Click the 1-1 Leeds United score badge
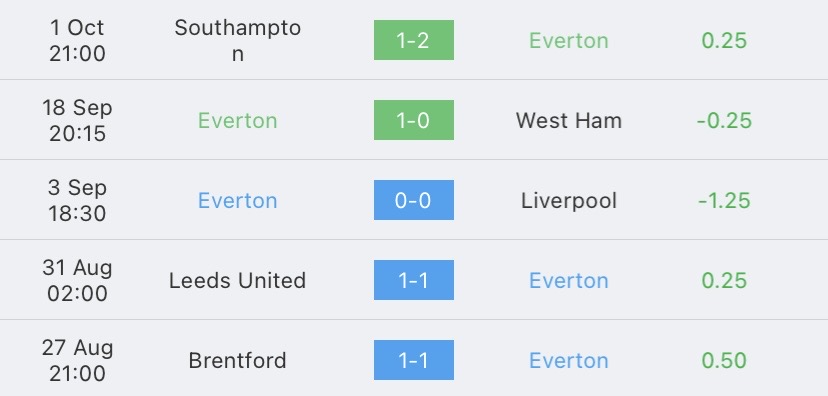Image resolution: width=828 pixels, height=396 pixels. tap(413, 280)
